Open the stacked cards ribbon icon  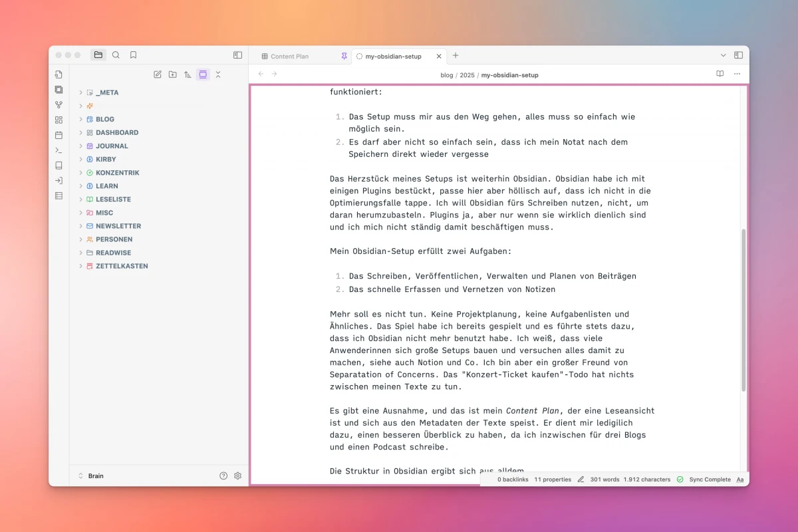click(59, 90)
